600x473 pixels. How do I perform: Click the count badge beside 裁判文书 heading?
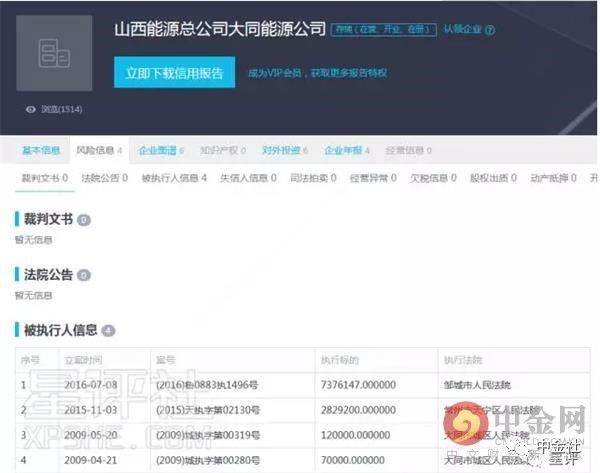[84, 220]
